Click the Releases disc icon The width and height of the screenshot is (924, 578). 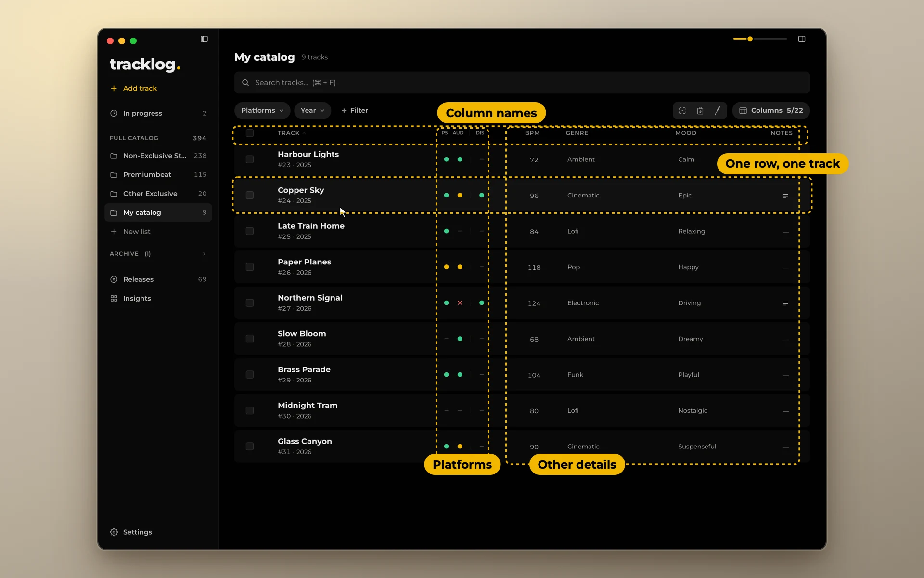pos(114,279)
